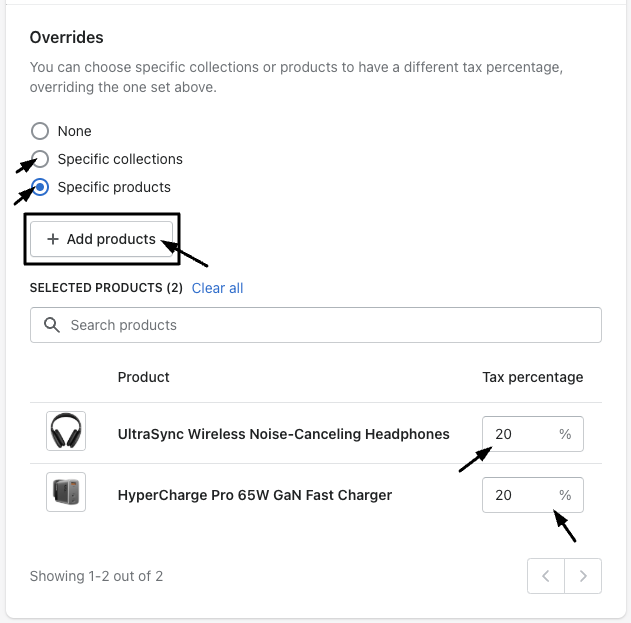This screenshot has width=631, height=623.
Task: Select Specific collections radio button
Action: (x=40, y=159)
